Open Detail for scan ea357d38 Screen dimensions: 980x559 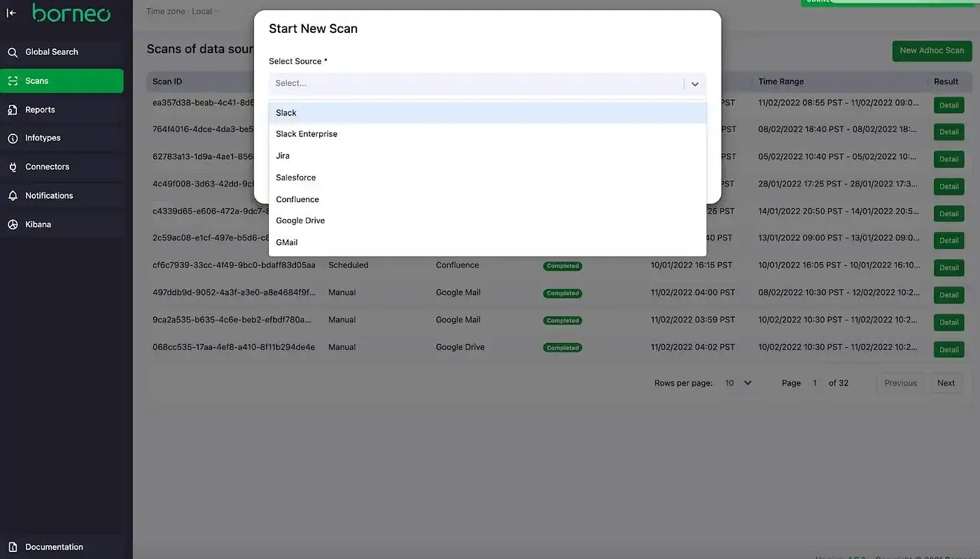click(x=948, y=105)
